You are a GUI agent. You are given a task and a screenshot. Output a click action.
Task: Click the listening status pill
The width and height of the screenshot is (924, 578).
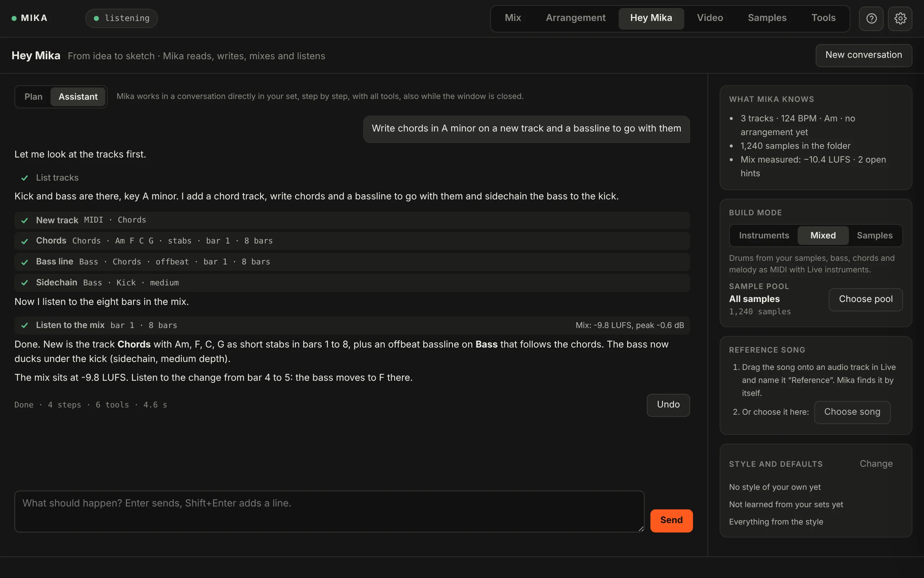[x=121, y=18]
